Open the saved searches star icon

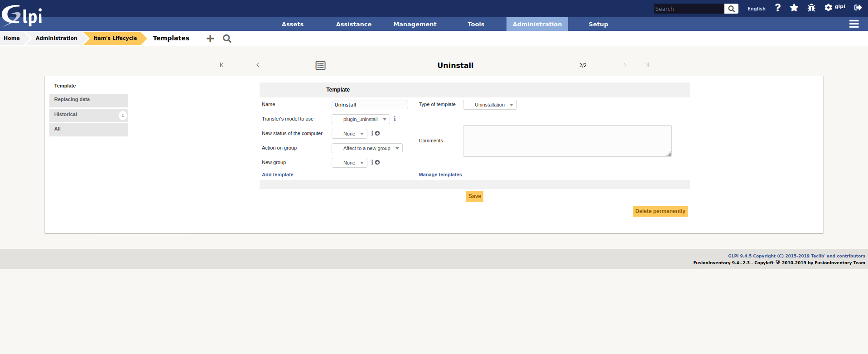coord(794,8)
